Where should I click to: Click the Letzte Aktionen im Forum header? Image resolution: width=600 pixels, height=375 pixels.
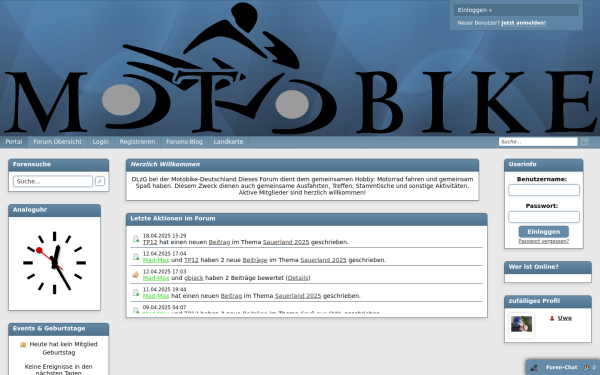307,219
